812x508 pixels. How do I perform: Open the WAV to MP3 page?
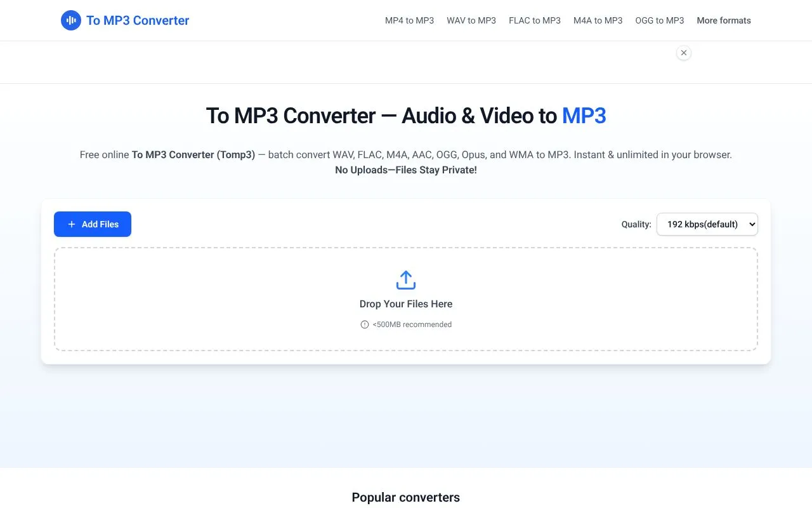[471, 20]
